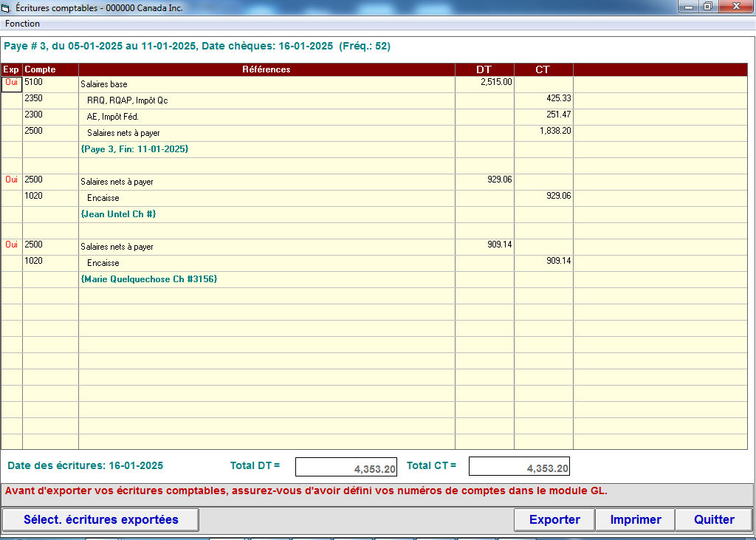Click the application icon in the title bar
The image size is (756, 540).
(x=6, y=7)
